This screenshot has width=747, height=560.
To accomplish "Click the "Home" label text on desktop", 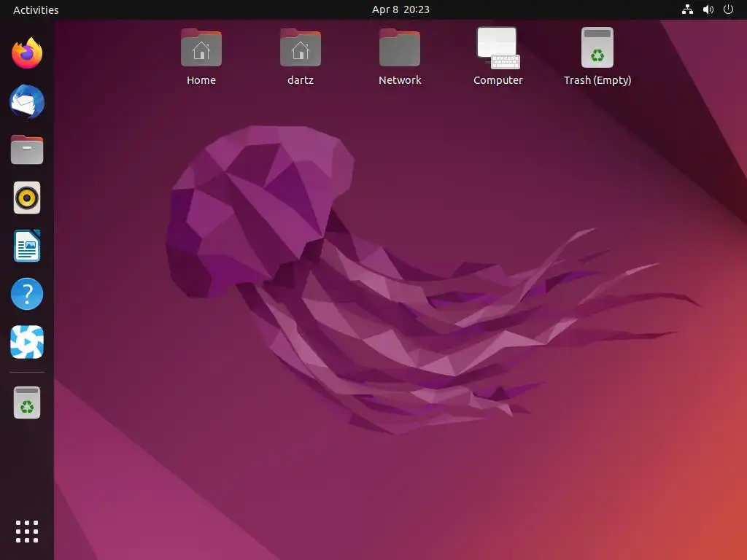I will coord(201,80).
